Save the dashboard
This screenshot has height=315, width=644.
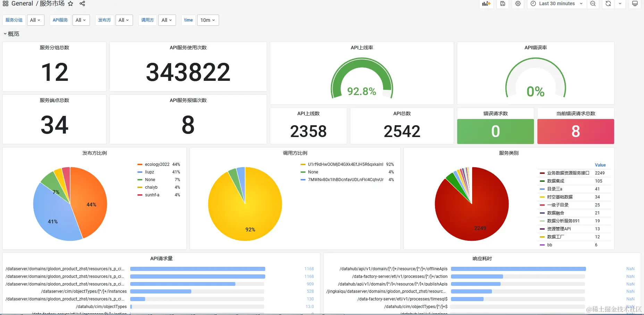(x=503, y=3)
